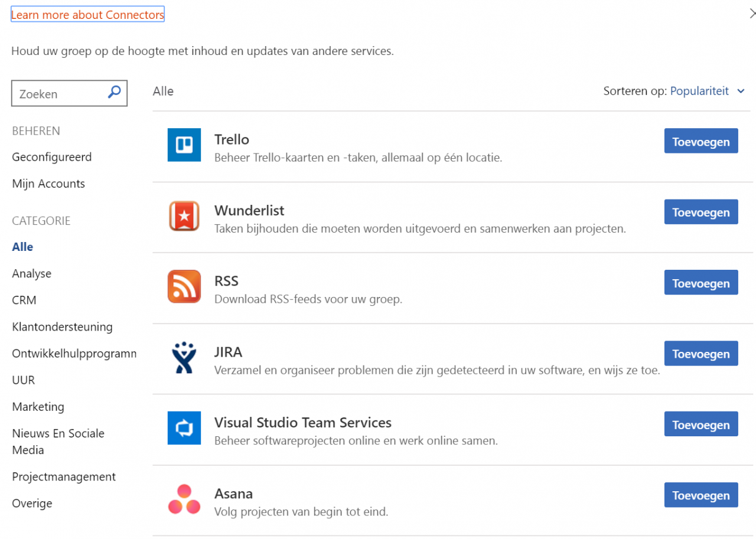
Task: Click description 'Beheer Trello-kaarten en -taken'
Action: [358, 158]
